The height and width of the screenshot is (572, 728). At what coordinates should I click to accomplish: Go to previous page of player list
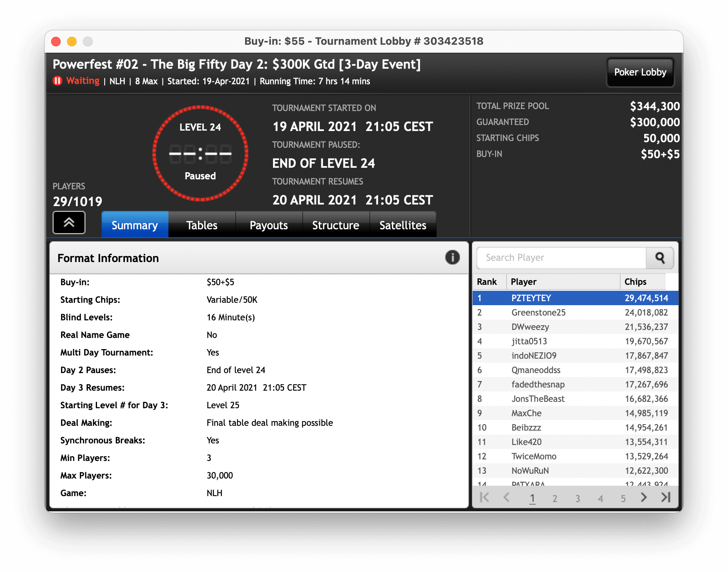pyautogui.click(x=506, y=497)
